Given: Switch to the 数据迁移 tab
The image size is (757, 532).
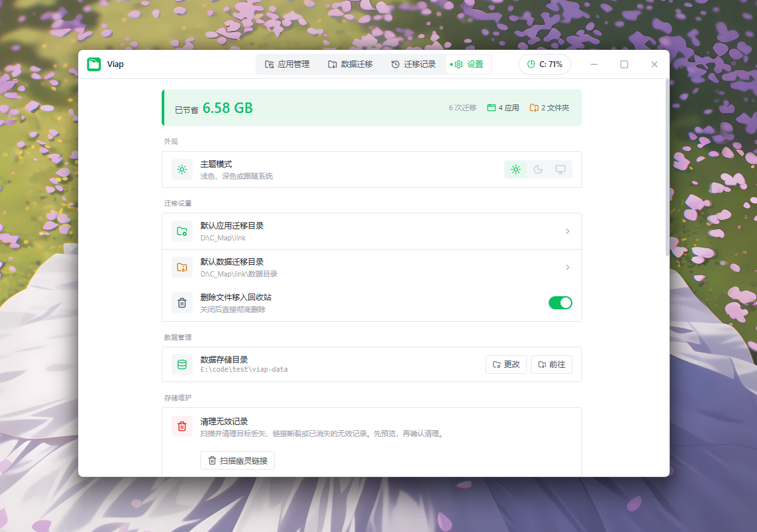Looking at the screenshot, I should (x=350, y=64).
